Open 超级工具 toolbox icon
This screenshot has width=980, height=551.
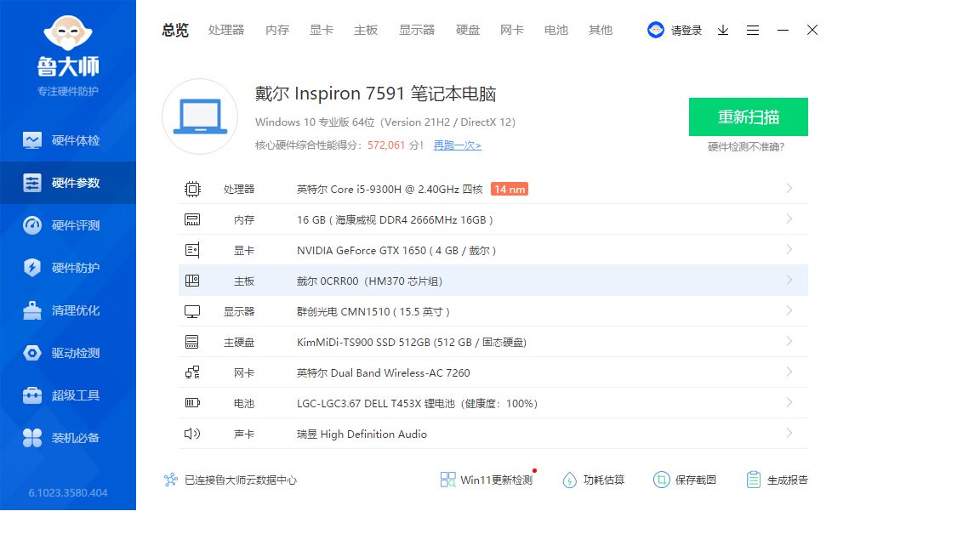pyautogui.click(x=32, y=395)
